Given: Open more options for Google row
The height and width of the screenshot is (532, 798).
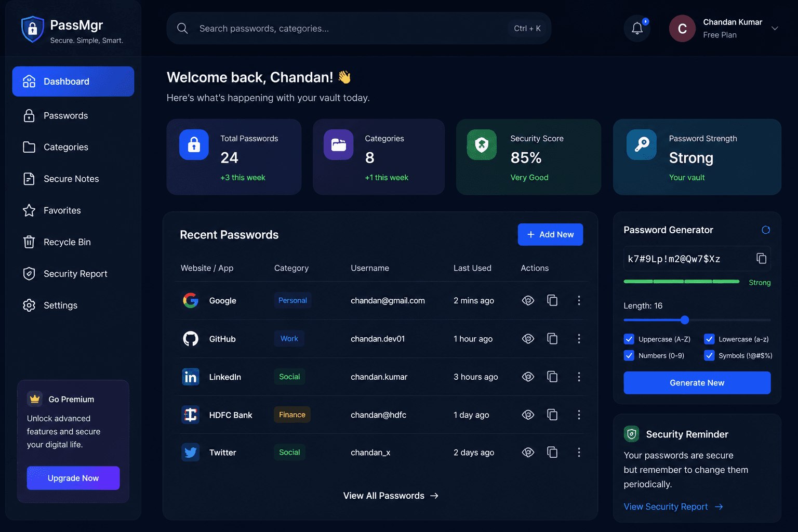Looking at the screenshot, I should [x=579, y=300].
